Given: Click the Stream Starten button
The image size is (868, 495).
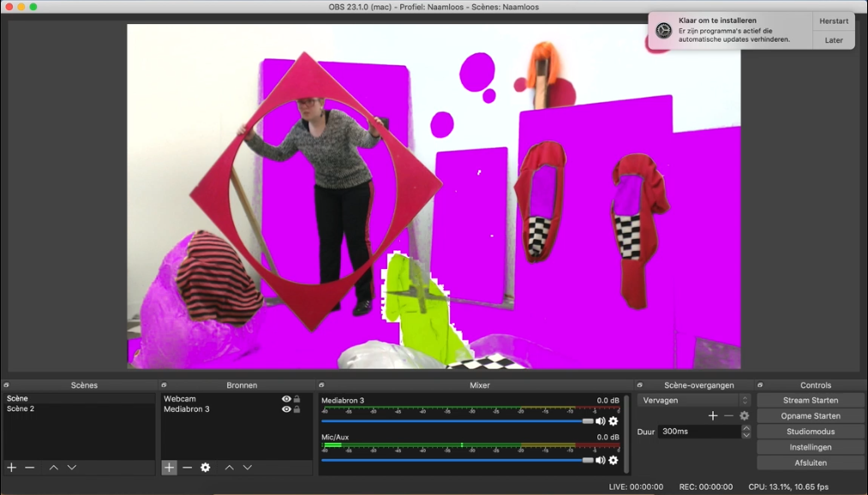Looking at the screenshot, I should [x=810, y=401].
